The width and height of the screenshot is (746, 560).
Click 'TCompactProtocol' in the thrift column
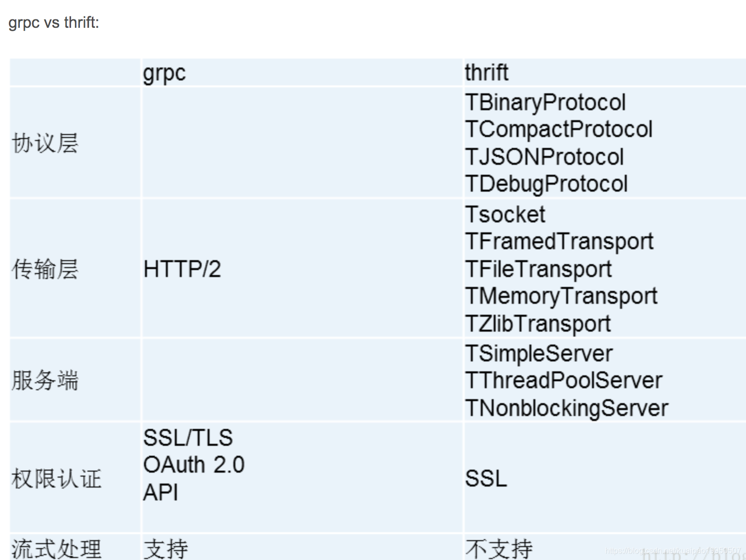559,130
